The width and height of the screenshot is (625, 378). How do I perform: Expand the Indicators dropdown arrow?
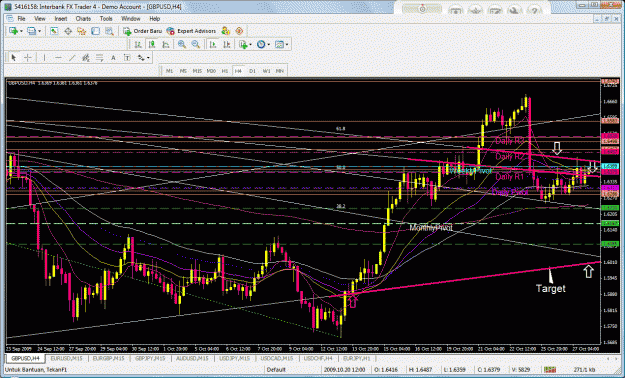coord(250,45)
